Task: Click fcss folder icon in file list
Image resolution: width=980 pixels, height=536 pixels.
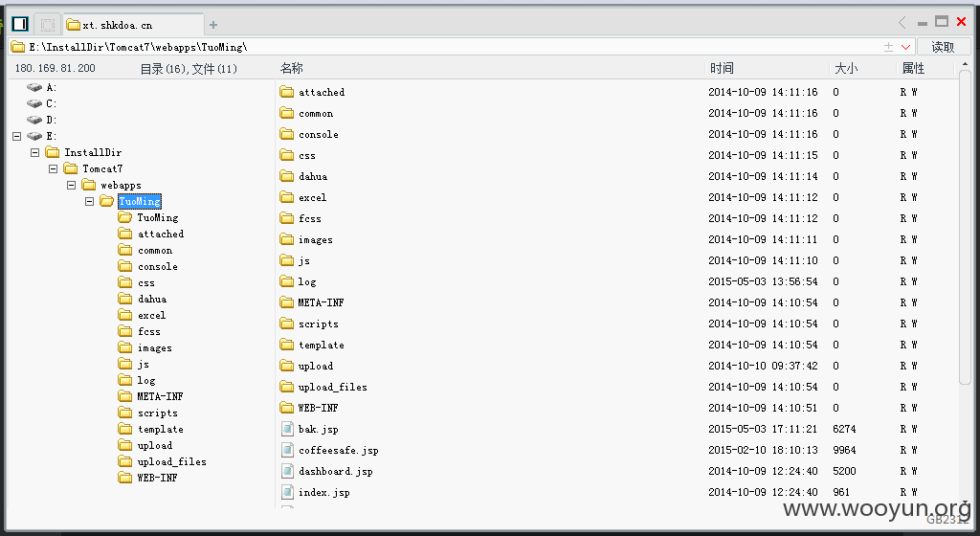Action: (287, 218)
